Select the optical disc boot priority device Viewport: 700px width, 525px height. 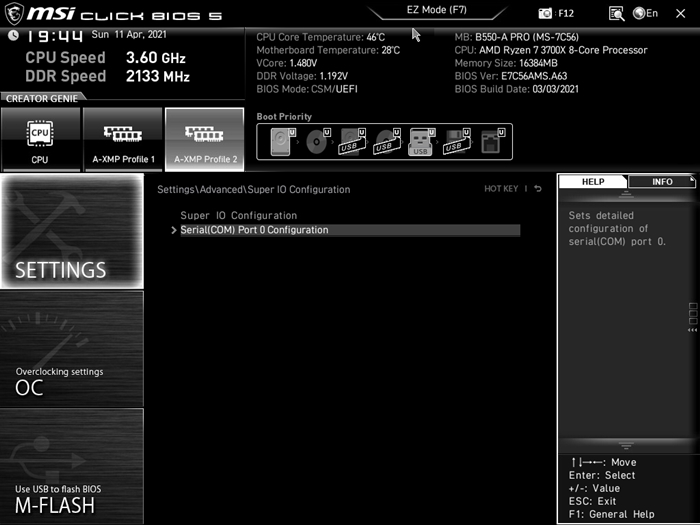click(317, 142)
